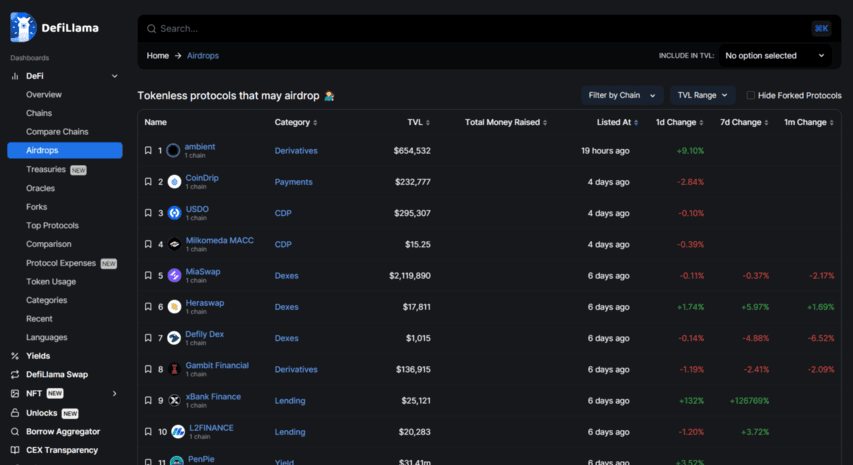Click the ambient protocol logo
The width and height of the screenshot is (853, 465).
coord(173,151)
